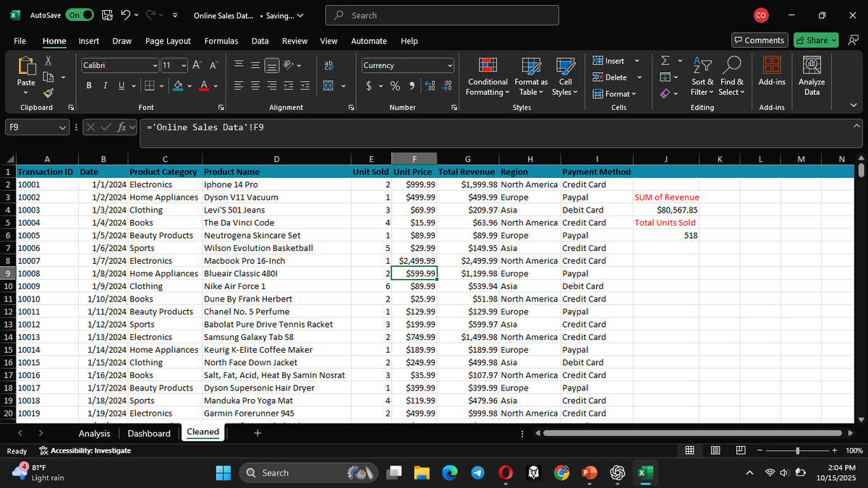Click the red Font Color A swatch
Image resolution: width=868 pixels, height=488 pixels.
point(205,86)
